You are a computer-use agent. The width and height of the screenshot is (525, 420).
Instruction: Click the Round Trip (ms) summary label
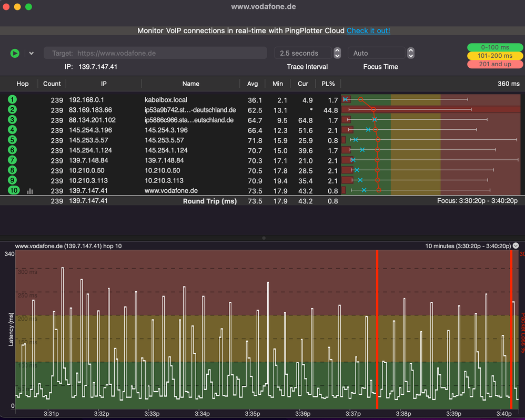pos(210,201)
